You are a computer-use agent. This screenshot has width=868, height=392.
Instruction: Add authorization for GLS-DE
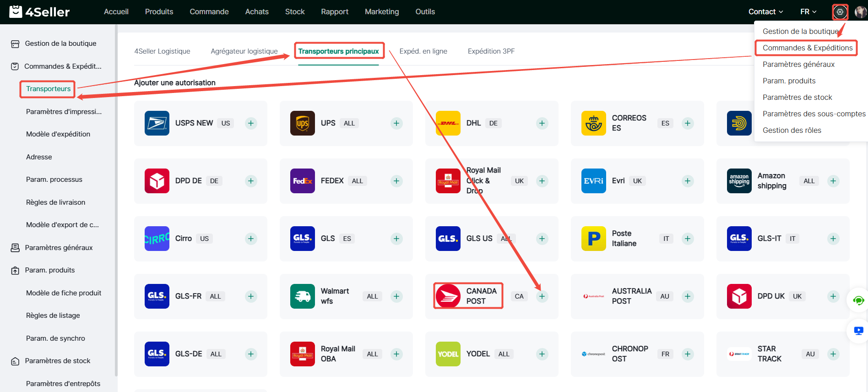click(x=251, y=354)
